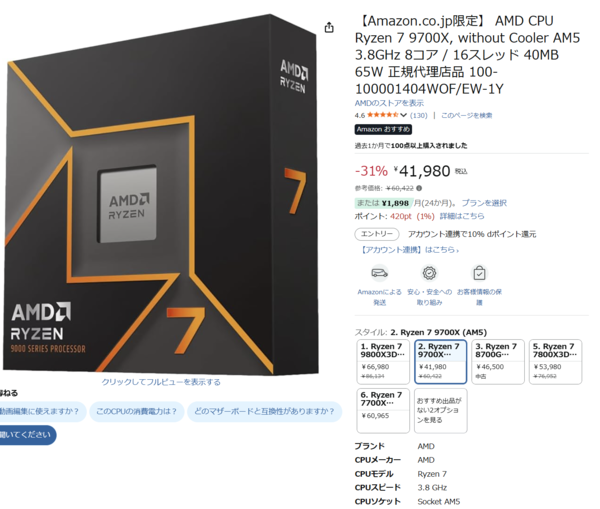
Task: Click the account linking link
Action: point(409,250)
